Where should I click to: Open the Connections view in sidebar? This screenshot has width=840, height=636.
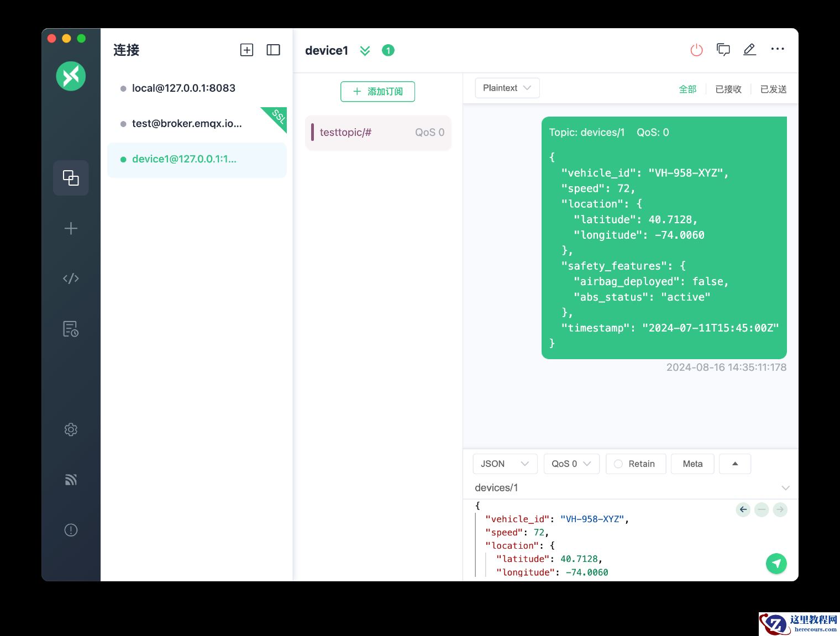click(71, 178)
